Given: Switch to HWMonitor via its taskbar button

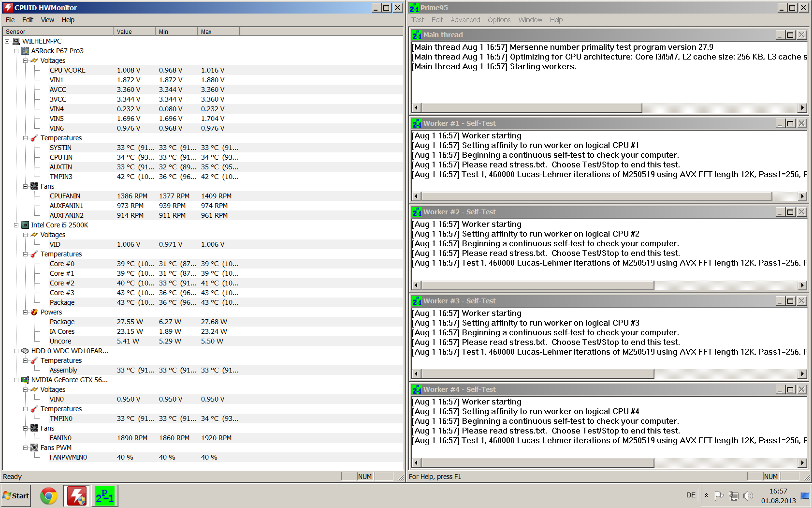Looking at the screenshot, I should tap(76, 496).
